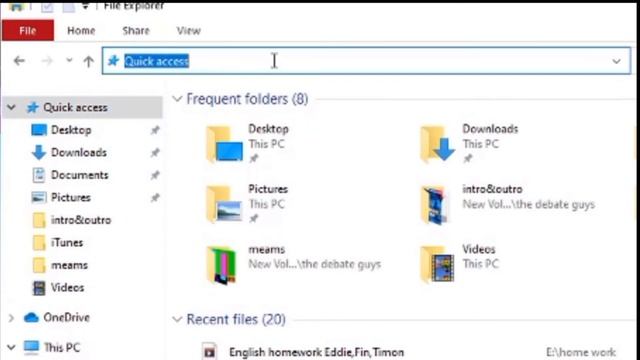The width and height of the screenshot is (640, 360).
Task: Select the Downloads frequent folder icon
Action: click(438, 144)
